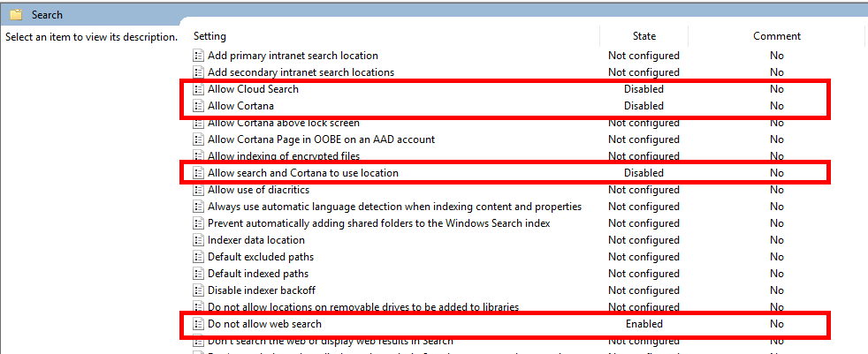Select Add secondary intranet search locations policy
The width and height of the screenshot is (868, 354).
(301, 72)
